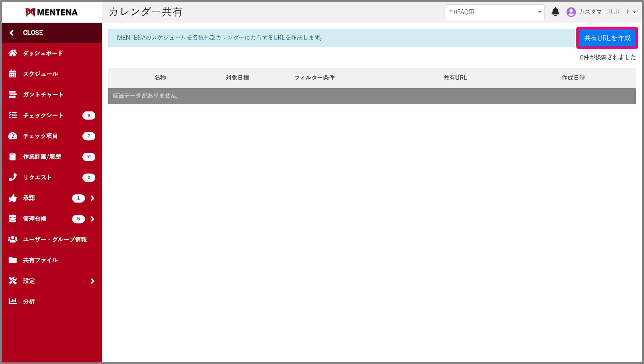Image resolution: width=644 pixels, height=364 pixels.
Task: Click the MENTENA logo link
Action: click(52, 12)
